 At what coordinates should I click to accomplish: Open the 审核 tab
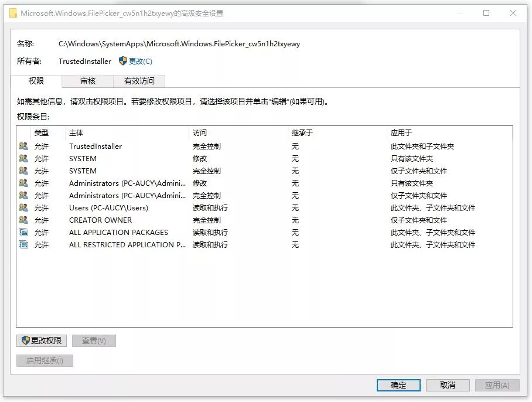[88, 81]
